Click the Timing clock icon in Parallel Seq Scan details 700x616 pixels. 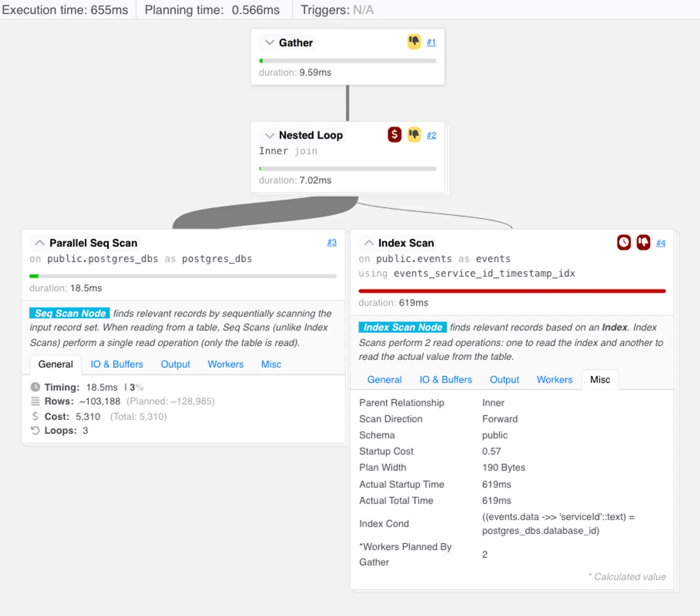click(36, 387)
